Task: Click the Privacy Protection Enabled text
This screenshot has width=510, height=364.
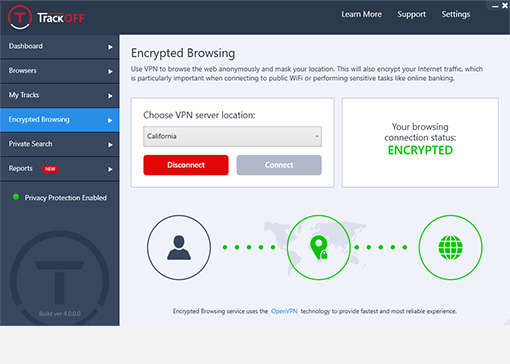Action: (66, 198)
